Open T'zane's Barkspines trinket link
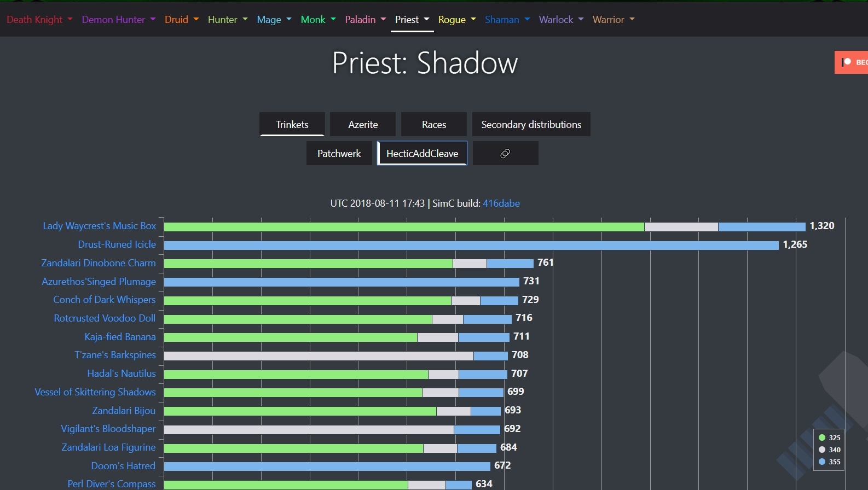868x490 pixels. click(x=115, y=355)
